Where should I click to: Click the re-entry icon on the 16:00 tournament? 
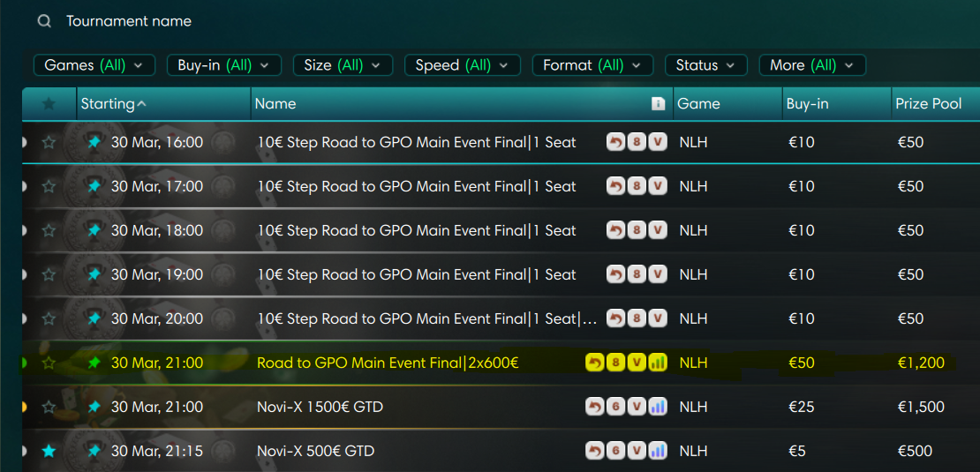(615, 142)
